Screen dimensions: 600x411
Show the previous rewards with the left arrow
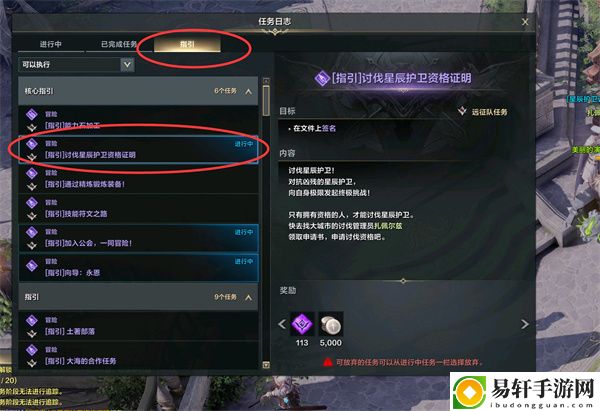pos(282,324)
